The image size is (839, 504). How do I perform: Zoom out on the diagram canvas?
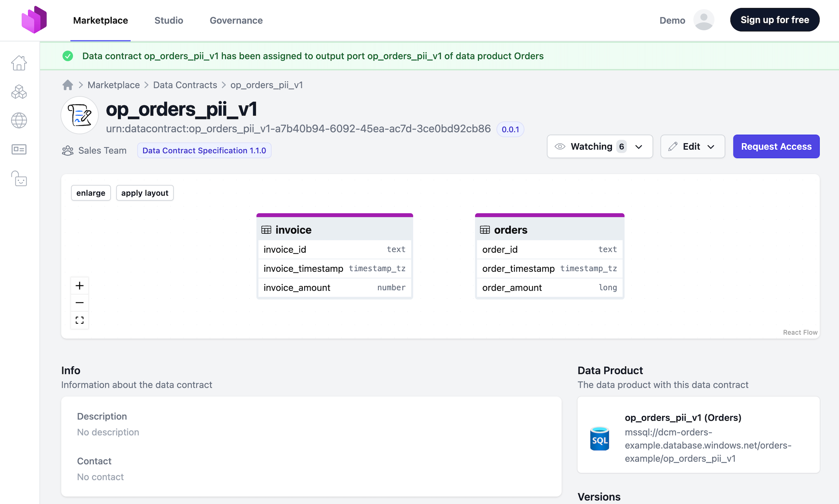coord(80,303)
